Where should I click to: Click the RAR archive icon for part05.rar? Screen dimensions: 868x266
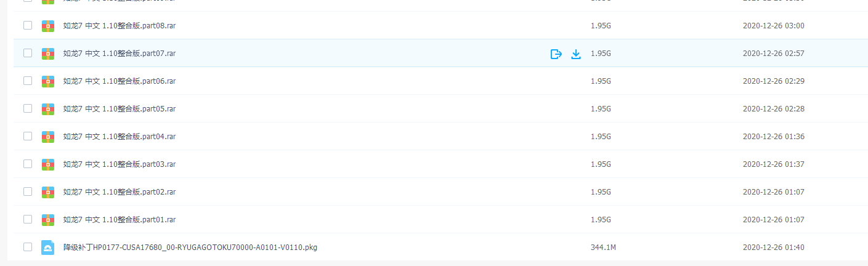pos(48,109)
